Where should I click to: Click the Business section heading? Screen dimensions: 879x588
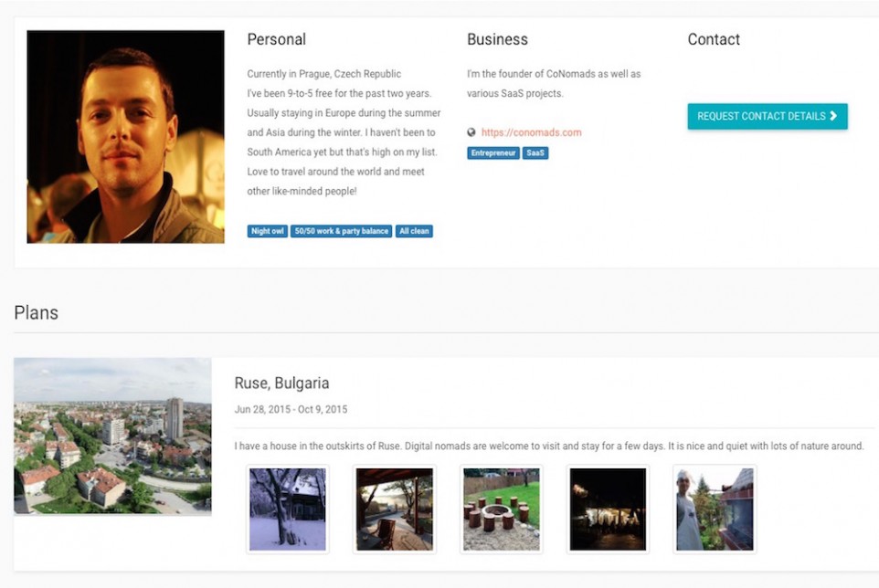497,39
